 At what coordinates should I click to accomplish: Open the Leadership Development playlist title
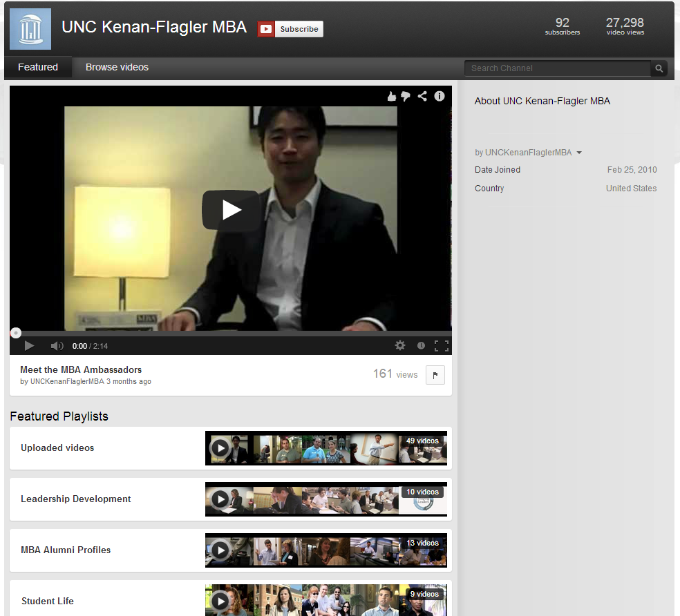click(76, 499)
